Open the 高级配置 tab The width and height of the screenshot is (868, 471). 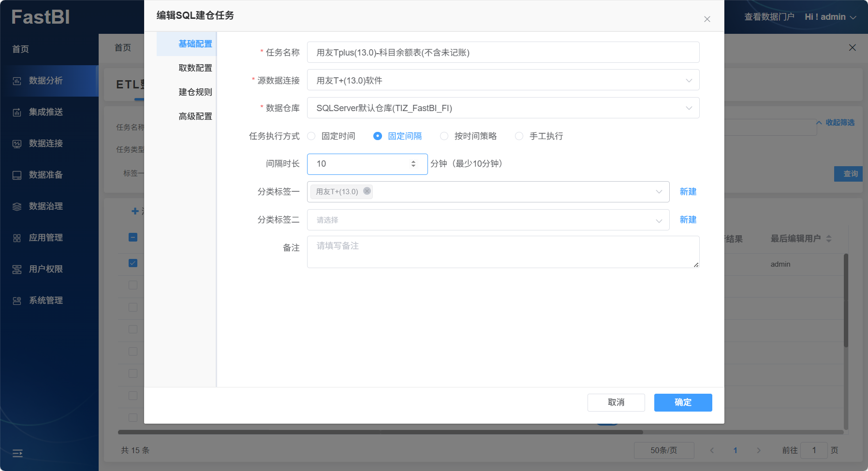point(195,116)
